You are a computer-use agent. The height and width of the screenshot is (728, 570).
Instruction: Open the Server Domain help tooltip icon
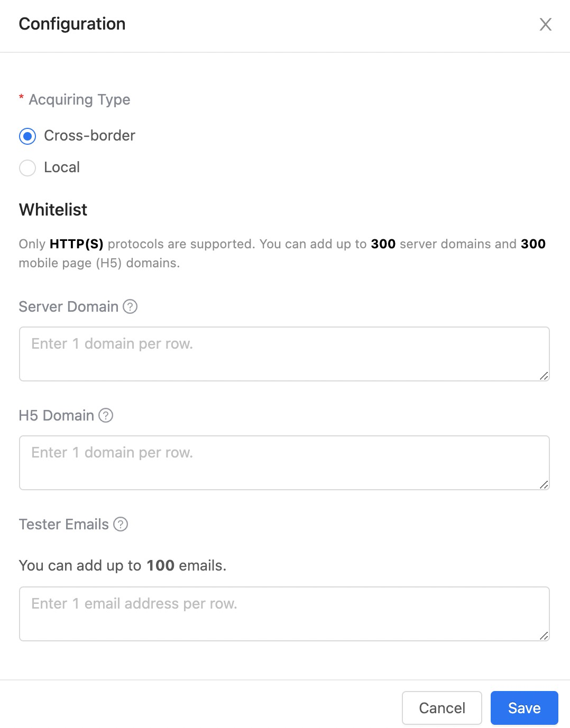(x=130, y=306)
